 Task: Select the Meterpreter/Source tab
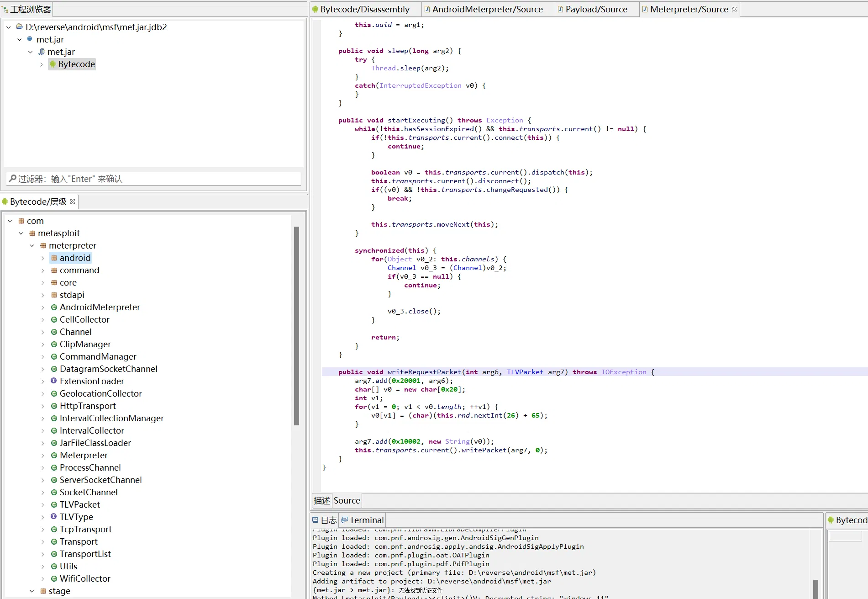pyautogui.click(x=689, y=9)
